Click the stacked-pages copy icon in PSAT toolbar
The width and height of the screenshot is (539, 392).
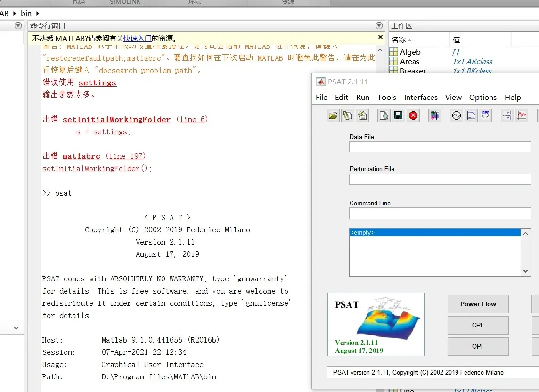tap(348, 115)
